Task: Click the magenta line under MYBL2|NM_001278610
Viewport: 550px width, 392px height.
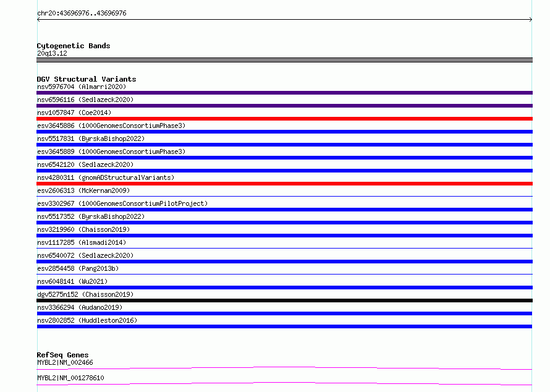Action: [284, 383]
